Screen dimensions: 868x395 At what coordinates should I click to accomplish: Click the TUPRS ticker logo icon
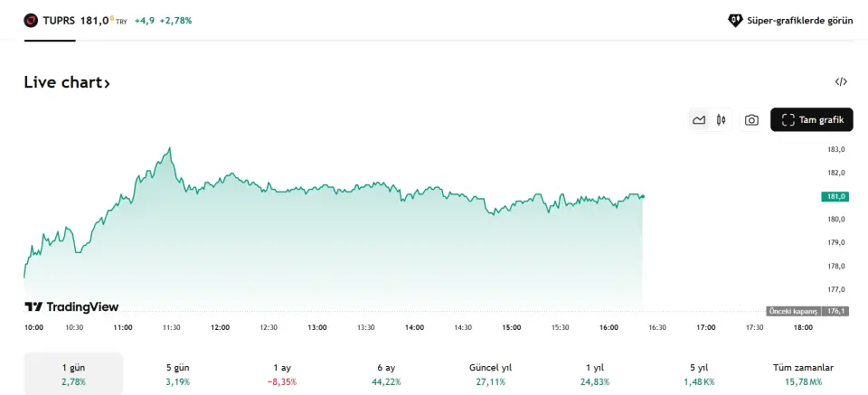coord(32,20)
